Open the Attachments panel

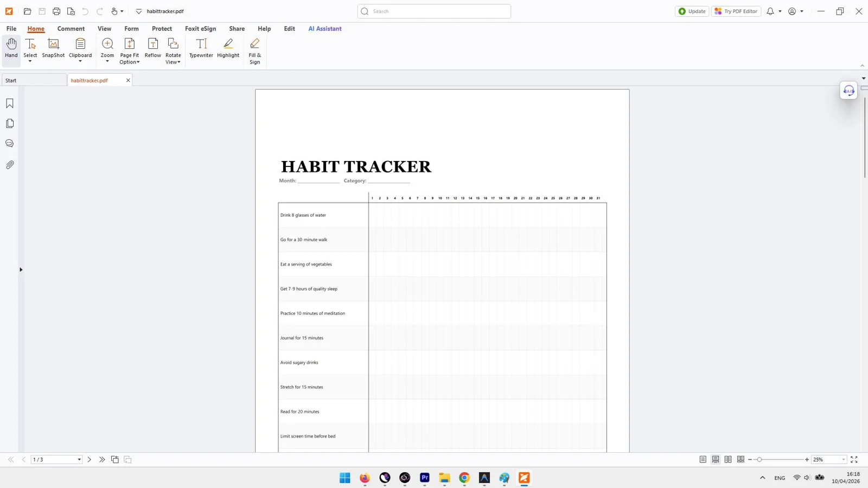10,165
